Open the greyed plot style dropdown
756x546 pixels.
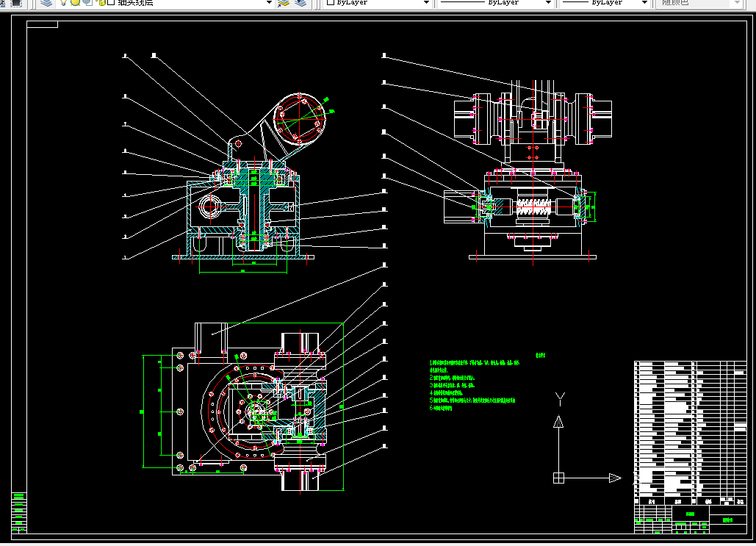[699, 3]
